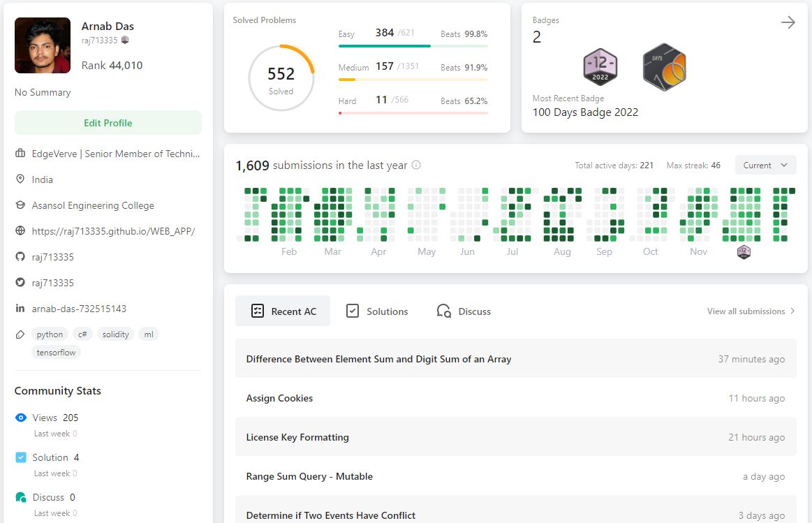Image resolution: width=812 pixels, height=523 pixels.
Task: Open the Twitter raj713335 profile link
Action: pos(53,283)
